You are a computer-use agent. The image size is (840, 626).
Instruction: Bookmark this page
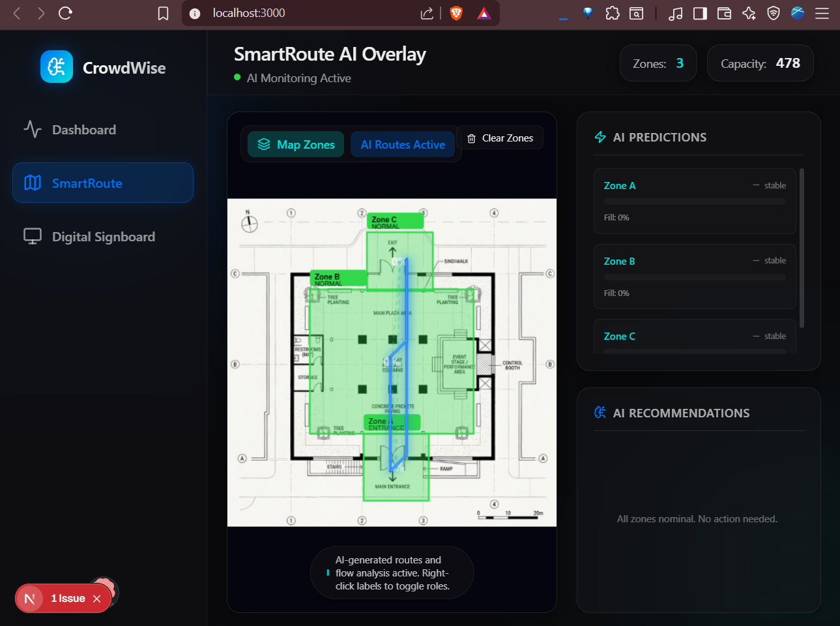click(163, 13)
